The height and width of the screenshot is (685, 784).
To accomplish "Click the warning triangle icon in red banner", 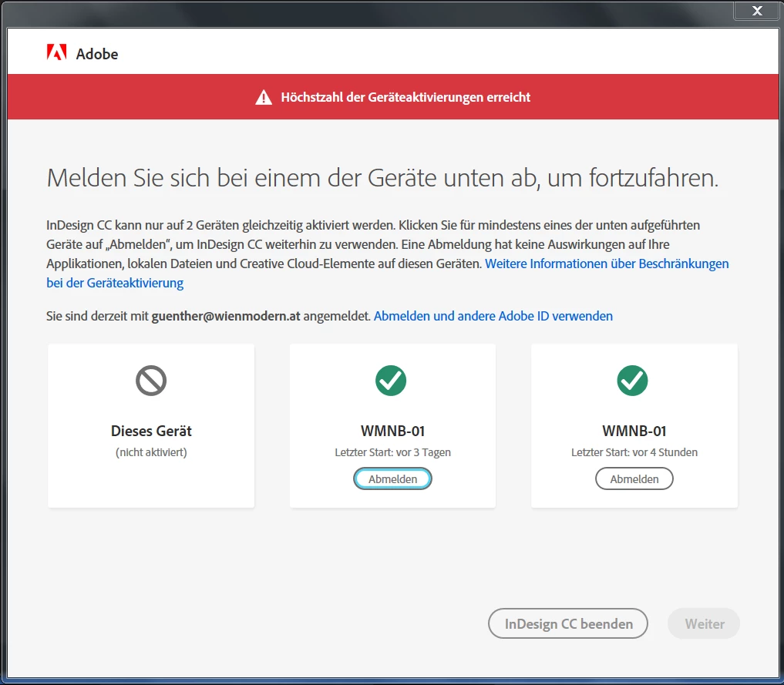I will point(264,97).
